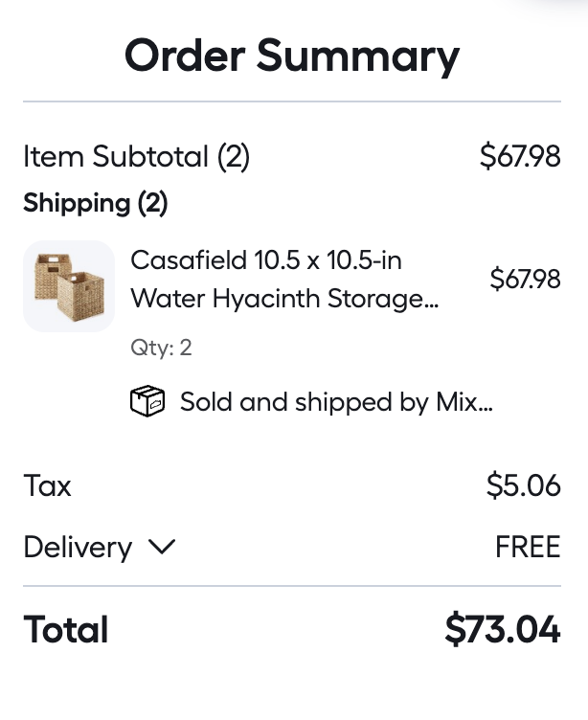Click the Shipping (2) section header
This screenshot has height=720, width=588.
(96, 203)
